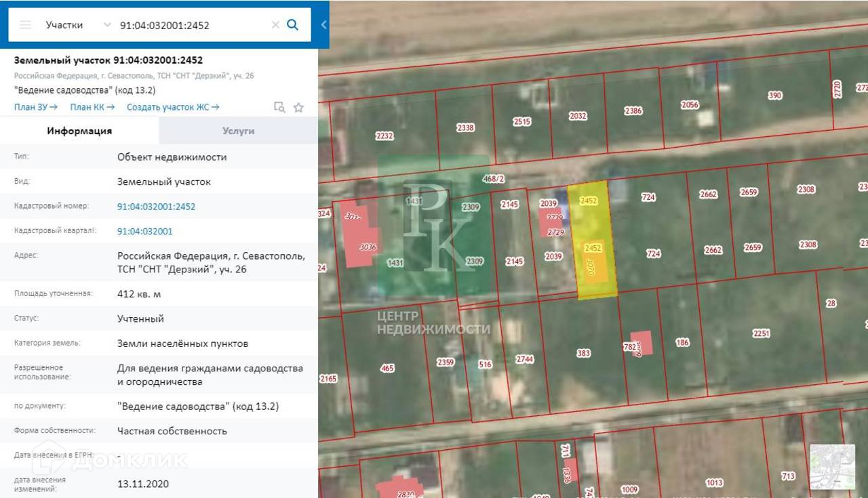Click Создать участок ЖС link

coord(173,107)
